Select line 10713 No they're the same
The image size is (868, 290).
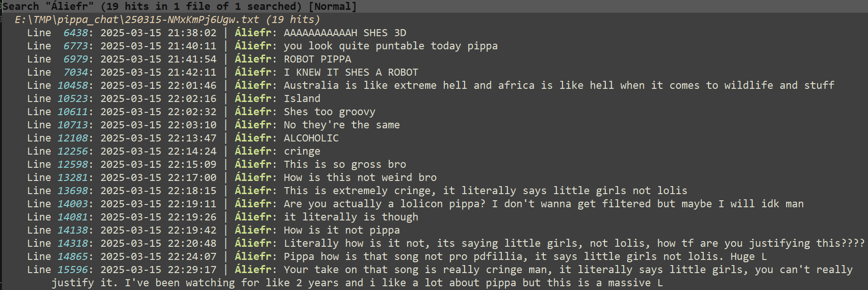pyautogui.click(x=213, y=125)
